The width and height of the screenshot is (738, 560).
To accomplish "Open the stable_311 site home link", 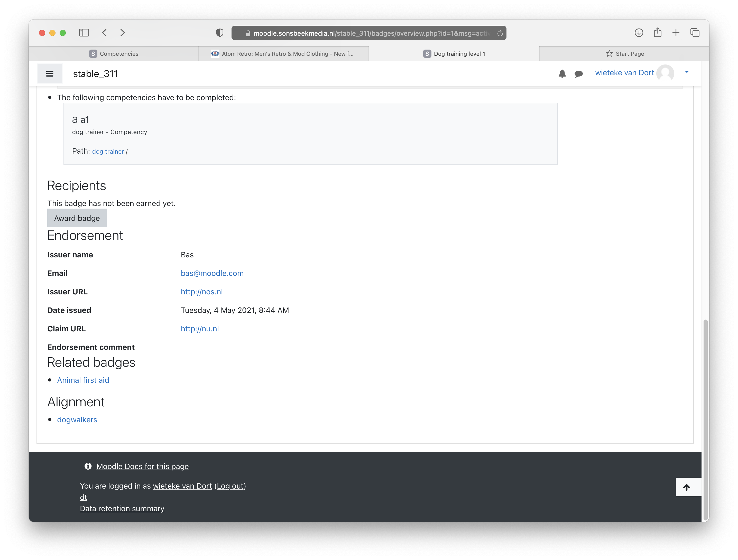I will coord(95,74).
